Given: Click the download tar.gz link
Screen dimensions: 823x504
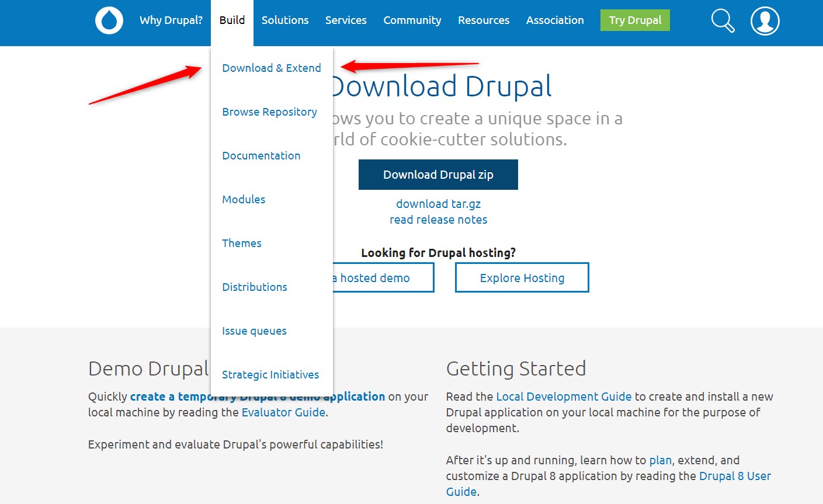Looking at the screenshot, I should coord(439,204).
